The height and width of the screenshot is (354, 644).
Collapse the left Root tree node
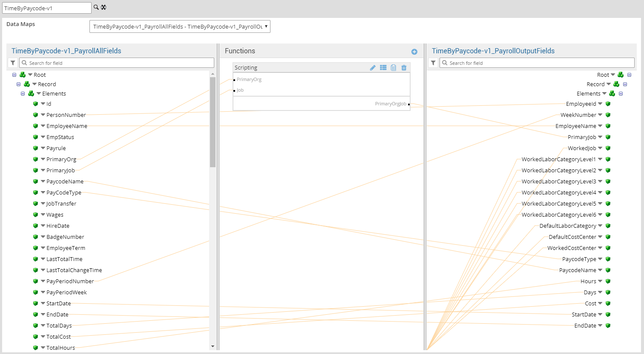pos(14,75)
